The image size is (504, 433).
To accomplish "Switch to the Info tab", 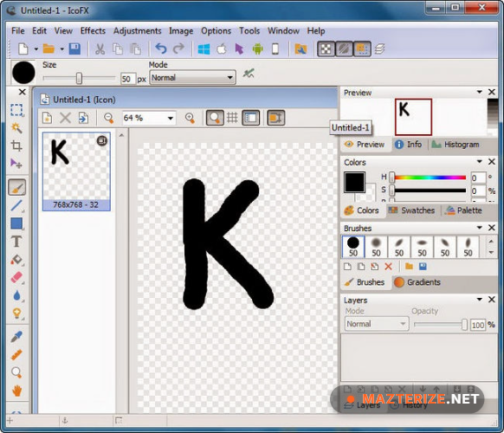I will point(408,145).
